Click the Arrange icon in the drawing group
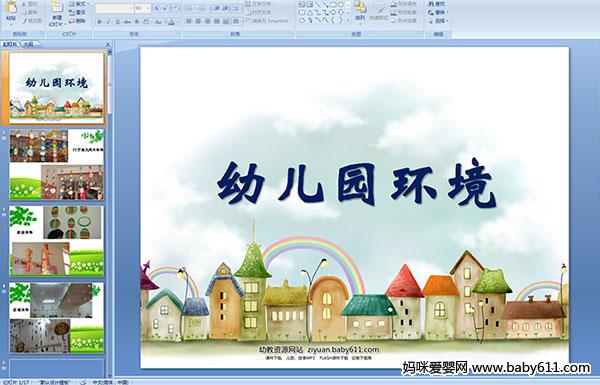 [x=360, y=11]
